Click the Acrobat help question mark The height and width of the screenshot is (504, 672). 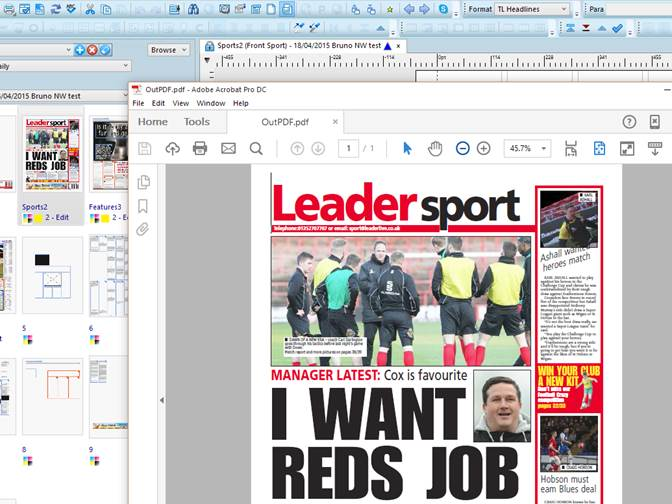tap(629, 122)
